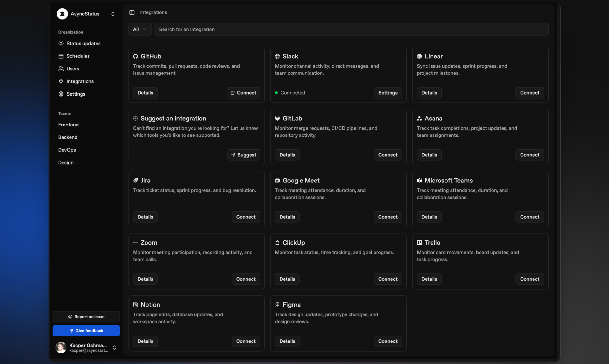Viewport: 609px width, 364px height.
Task: Open the Backend team
Action: tap(68, 137)
